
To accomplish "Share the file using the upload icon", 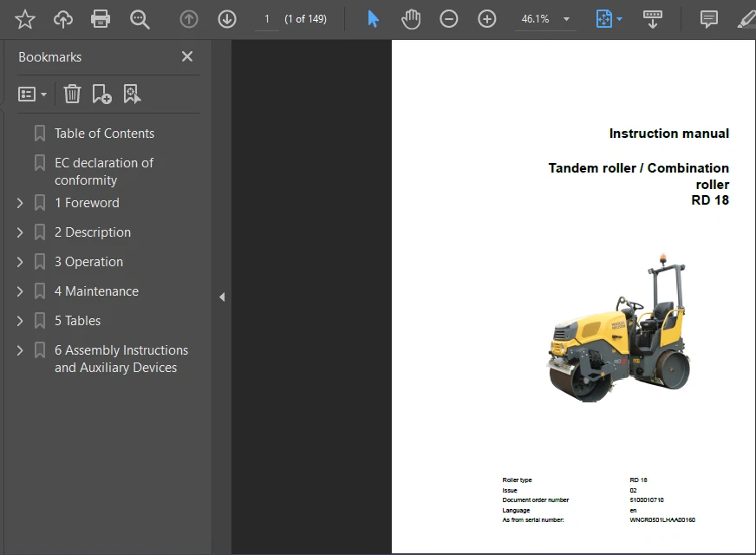I will [62, 18].
